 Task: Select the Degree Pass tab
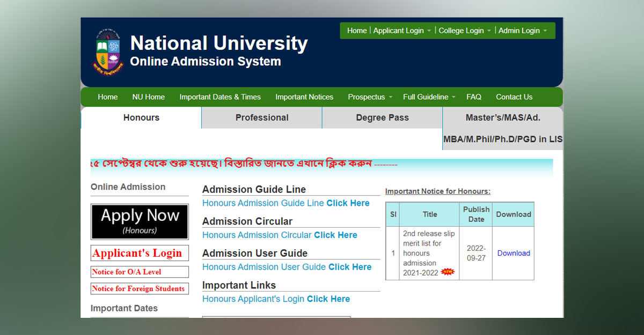(382, 117)
